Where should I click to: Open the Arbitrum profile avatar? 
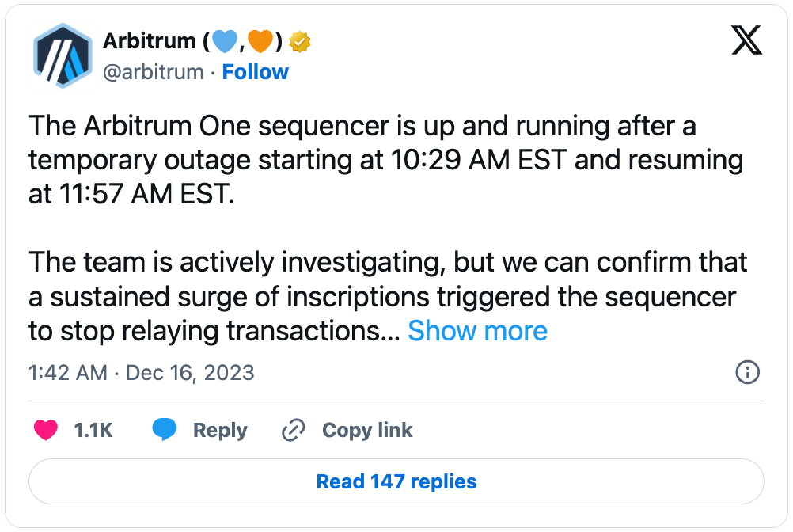click(x=61, y=57)
